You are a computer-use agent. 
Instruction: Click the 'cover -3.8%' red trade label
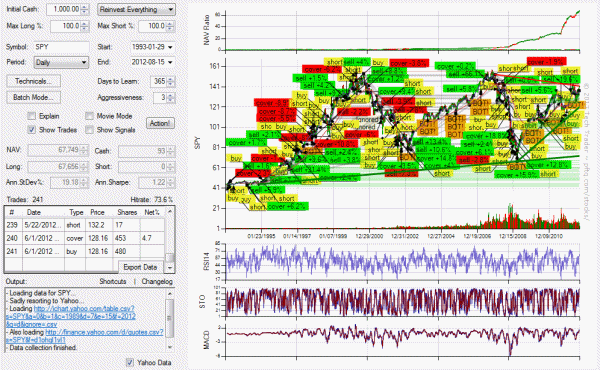[x=409, y=63]
